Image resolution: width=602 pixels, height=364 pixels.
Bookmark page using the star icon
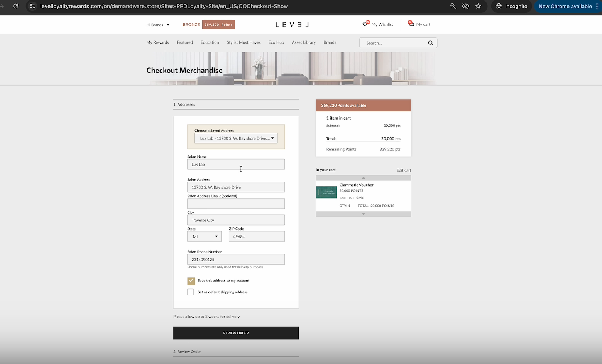478,6
